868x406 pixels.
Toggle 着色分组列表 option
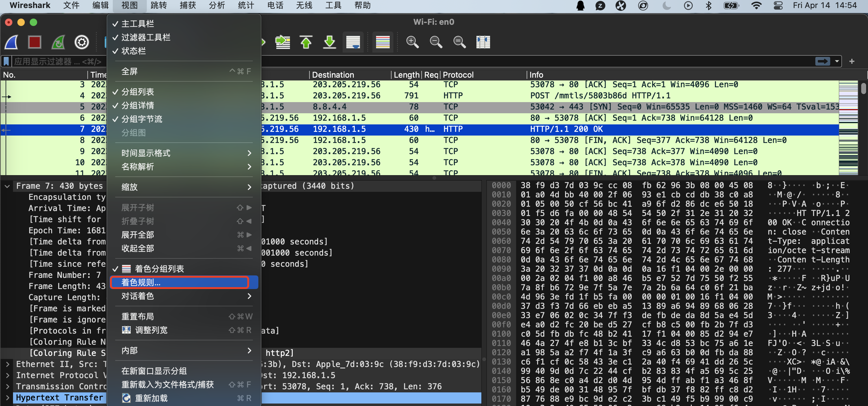pyautogui.click(x=184, y=269)
